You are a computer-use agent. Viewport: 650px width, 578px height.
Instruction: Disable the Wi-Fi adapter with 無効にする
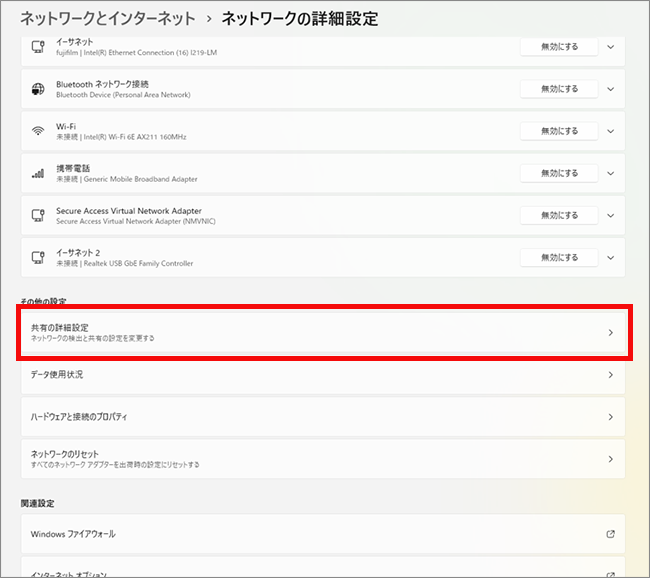coord(559,131)
